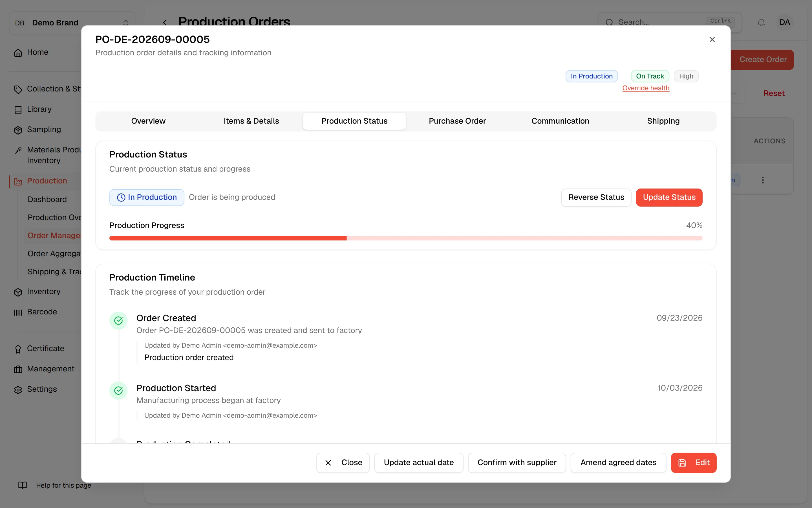This screenshot has height=508, width=812.
Task: Expand the Demo Brand switcher
Action: 72,23
